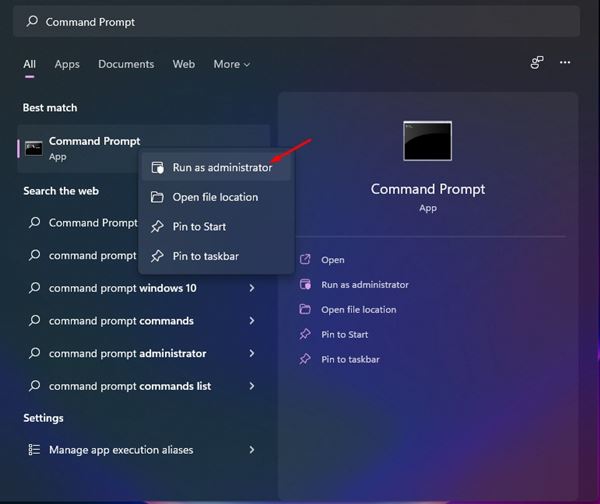Expand chevron for command prompt commands list
The width and height of the screenshot is (600, 504).
coord(252,386)
